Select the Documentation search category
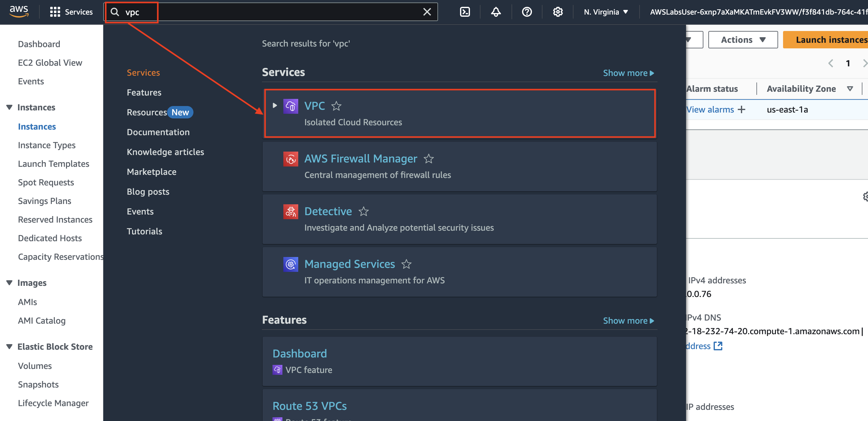Screen dimensions: 868x421 158,132
